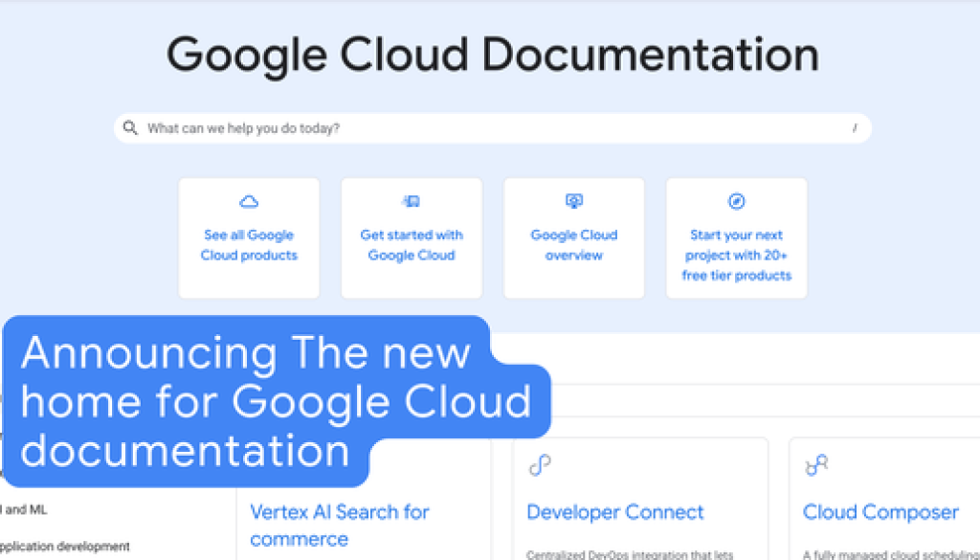Image resolution: width=980 pixels, height=560 pixels.
Task: Click the Google Cloud overview screen icon
Action: (x=573, y=201)
